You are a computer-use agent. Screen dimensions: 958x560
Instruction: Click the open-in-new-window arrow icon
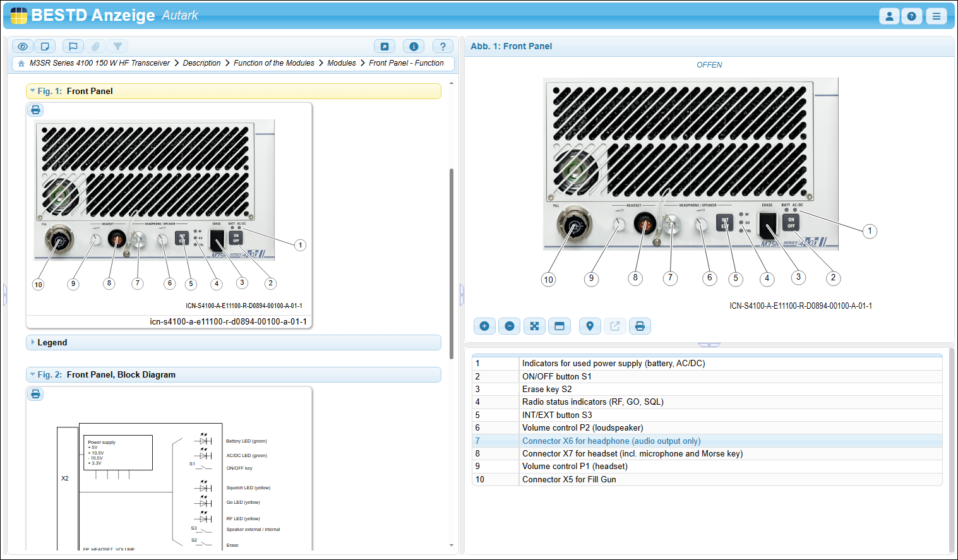click(385, 46)
